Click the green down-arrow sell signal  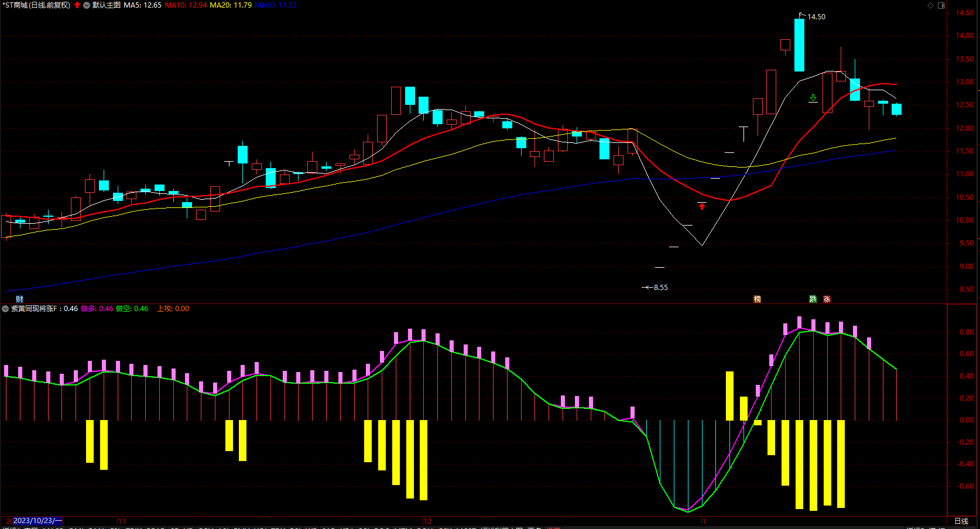(x=813, y=98)
